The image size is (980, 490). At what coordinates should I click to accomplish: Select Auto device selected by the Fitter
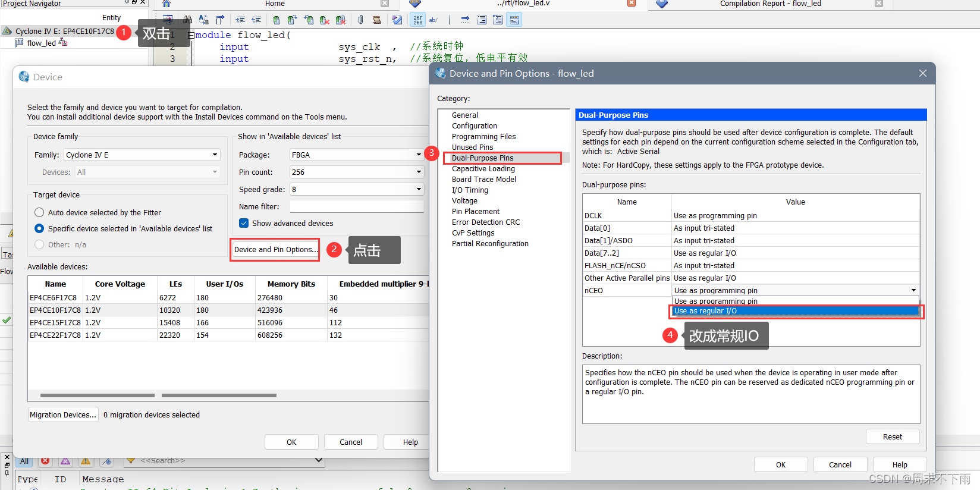(x=39, y=212)
